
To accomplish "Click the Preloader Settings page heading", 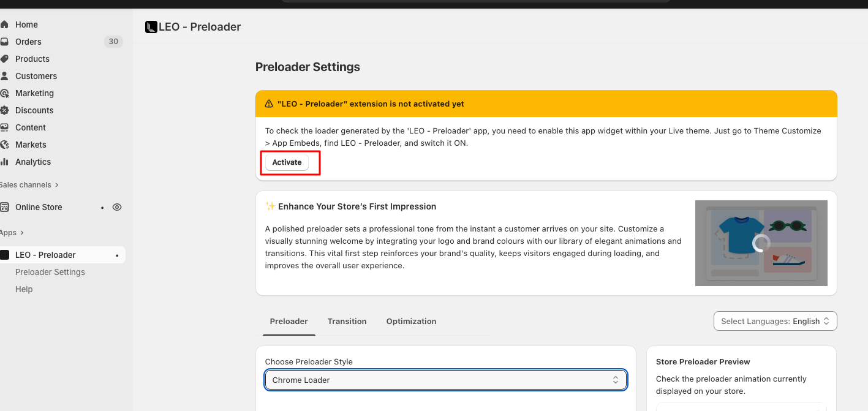I will pyautogui.click(x=308, y=67).
